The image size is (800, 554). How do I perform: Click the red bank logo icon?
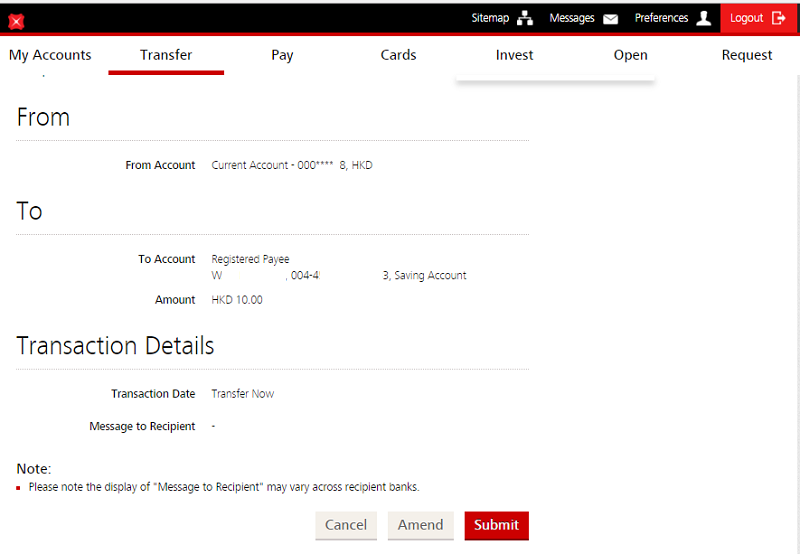(x=16, y=21)
